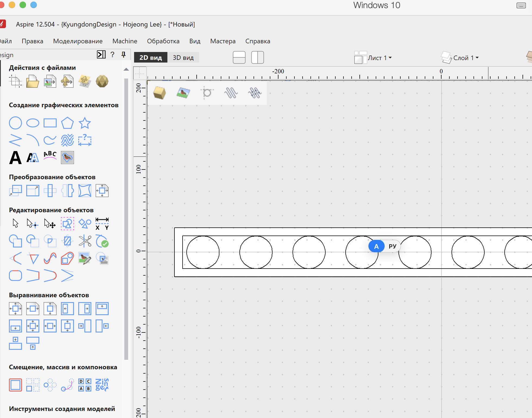Open the Draw Text tool
Viewport: 532px width, 418px height.
pos(15,158)
